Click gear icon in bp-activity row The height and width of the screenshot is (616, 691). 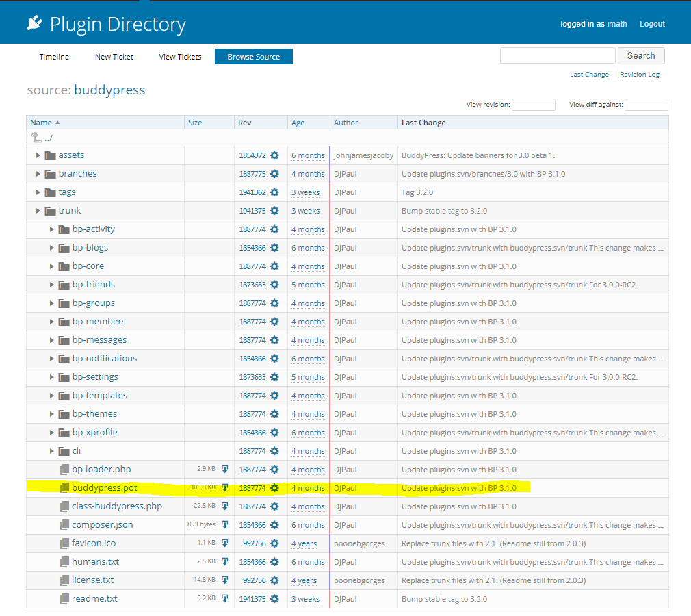(x=274, y=229)
